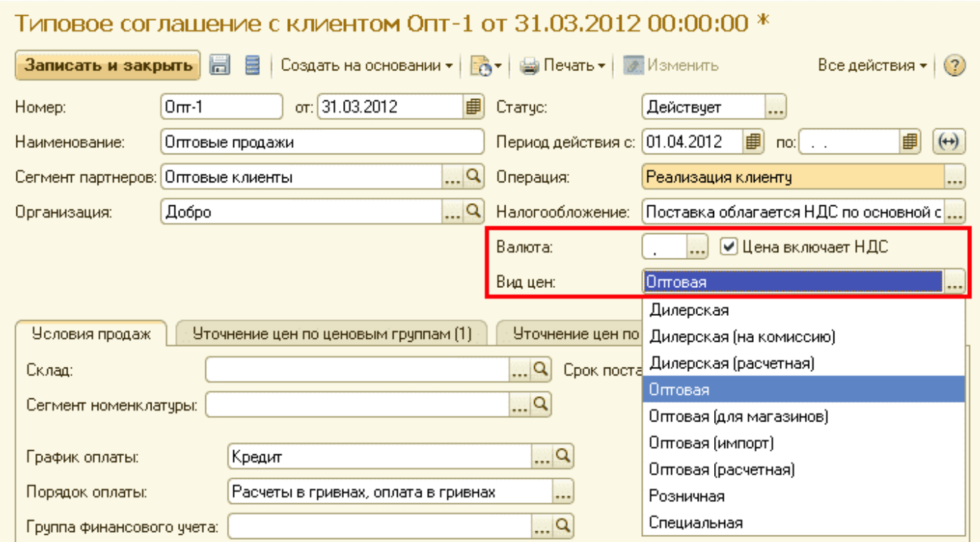This screenshot has height=542, width=980.
Task: Click the Изменить button
Action: pos(671,66)
